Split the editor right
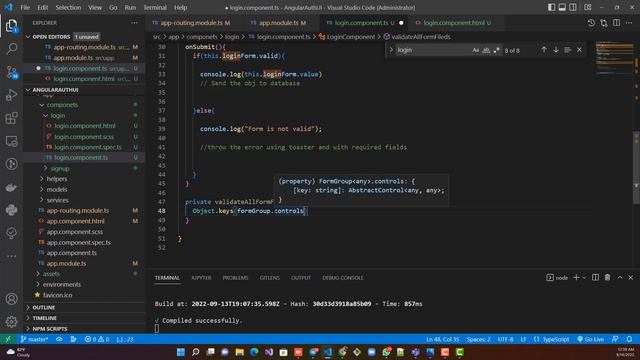 (x=616, y=23)
